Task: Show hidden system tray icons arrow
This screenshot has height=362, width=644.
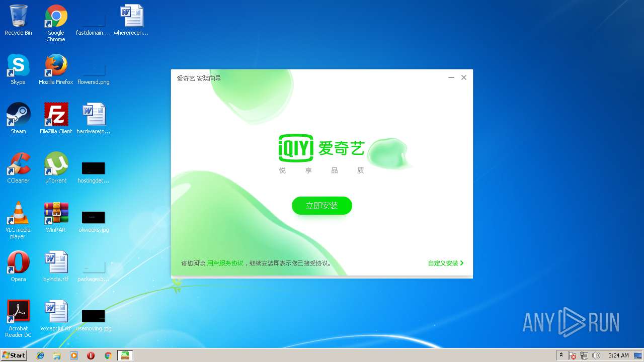Action: coord(561,355)
